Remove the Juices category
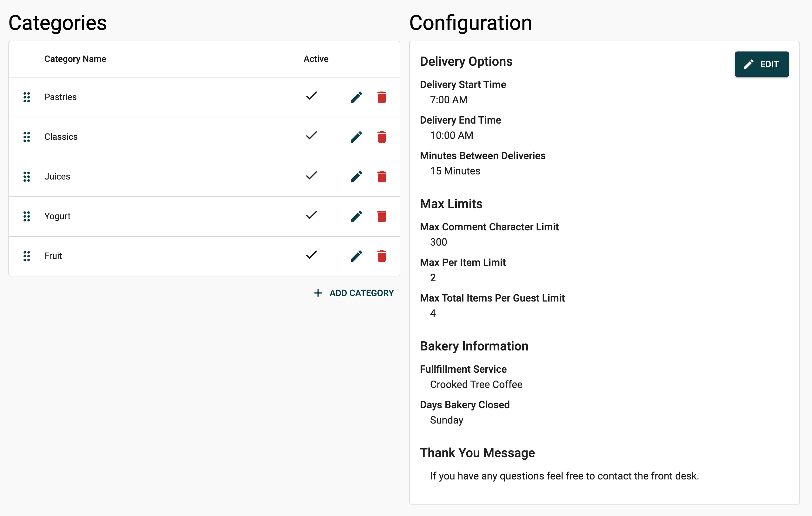812x516 pixels. [x=381, y=176]
